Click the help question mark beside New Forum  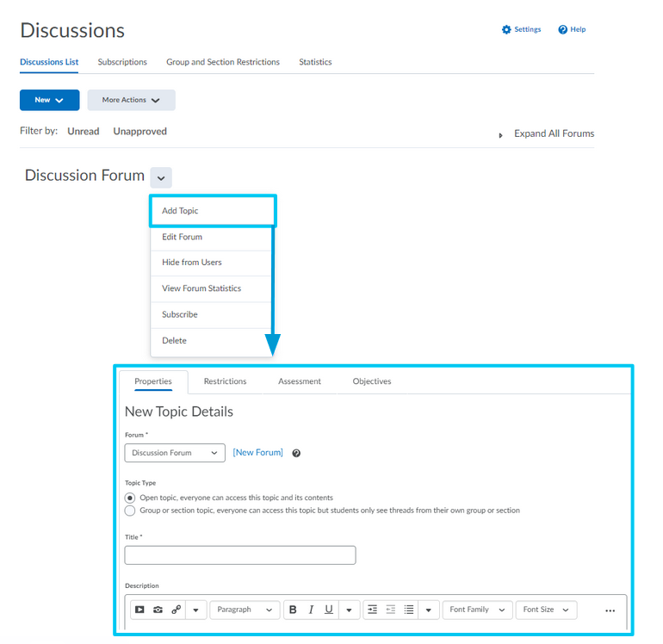click(x=296, y=454)
